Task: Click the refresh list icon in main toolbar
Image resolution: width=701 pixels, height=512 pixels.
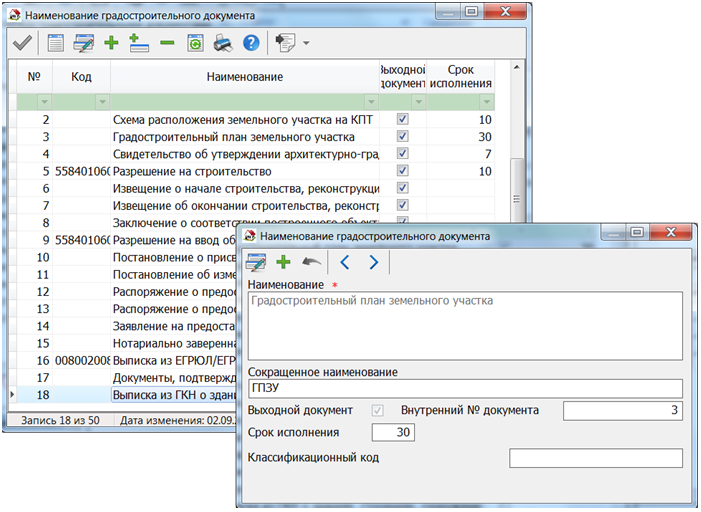Action: coord(194,43)
